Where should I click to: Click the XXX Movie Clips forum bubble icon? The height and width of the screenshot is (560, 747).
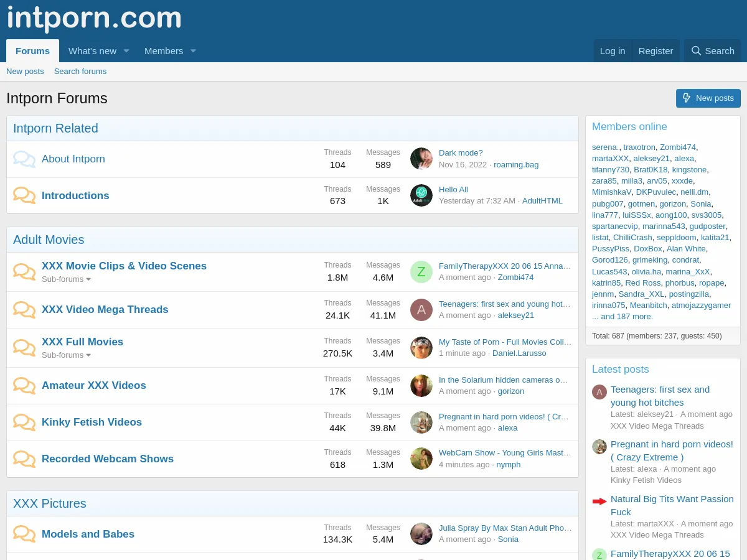click(x=24, y=272)
